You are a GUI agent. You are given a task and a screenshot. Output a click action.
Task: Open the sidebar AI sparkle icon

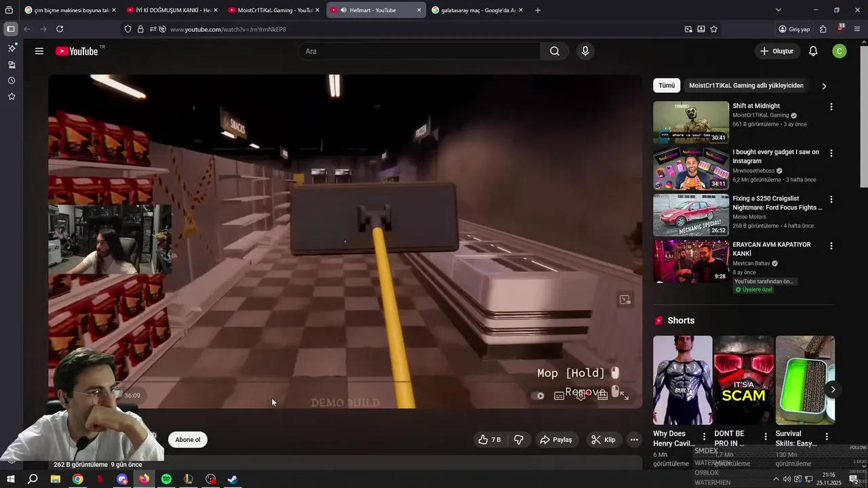tap(12, 48)
